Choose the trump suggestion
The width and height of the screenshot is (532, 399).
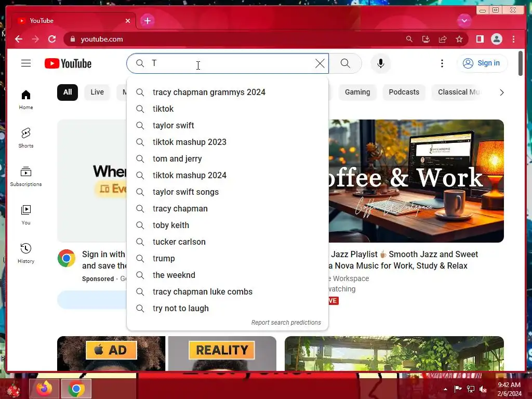click(x=228, y=259)
